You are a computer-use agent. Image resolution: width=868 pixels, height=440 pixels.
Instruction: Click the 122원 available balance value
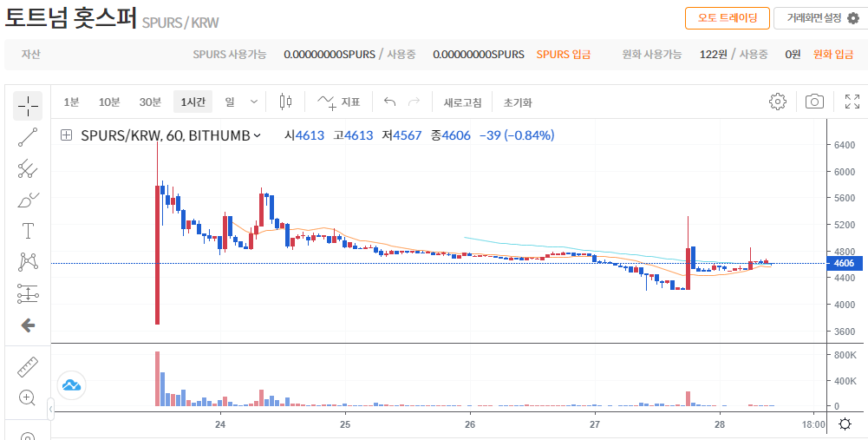pos(713,55)
